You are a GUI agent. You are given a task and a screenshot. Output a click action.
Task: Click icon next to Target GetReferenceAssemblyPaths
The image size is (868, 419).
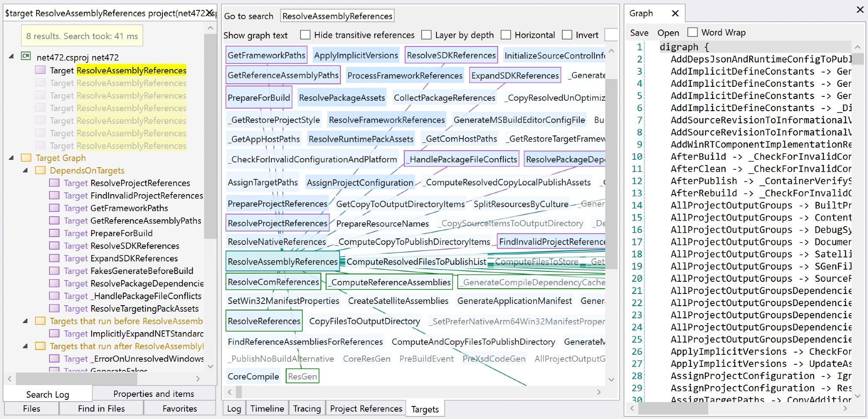[x=54, y=221]
